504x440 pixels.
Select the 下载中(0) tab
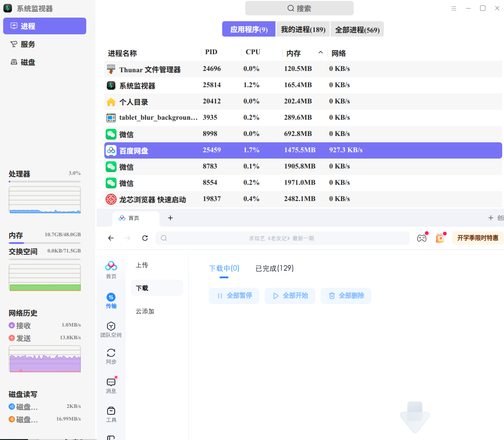224,268
